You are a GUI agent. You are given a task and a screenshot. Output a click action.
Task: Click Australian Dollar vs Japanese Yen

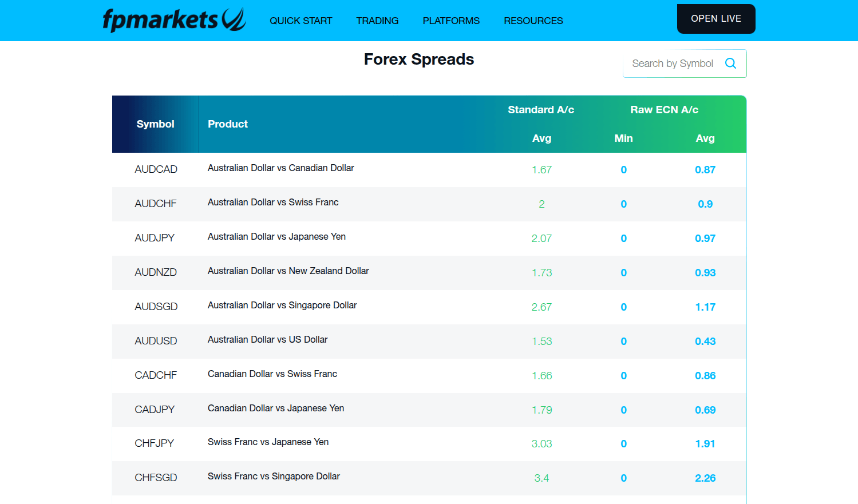click(x=276, y=236)
